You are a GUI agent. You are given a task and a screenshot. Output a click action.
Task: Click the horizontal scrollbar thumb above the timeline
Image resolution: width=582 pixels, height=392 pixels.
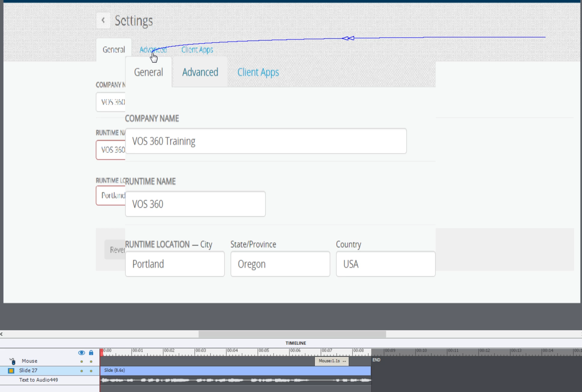tap(292, 334)
